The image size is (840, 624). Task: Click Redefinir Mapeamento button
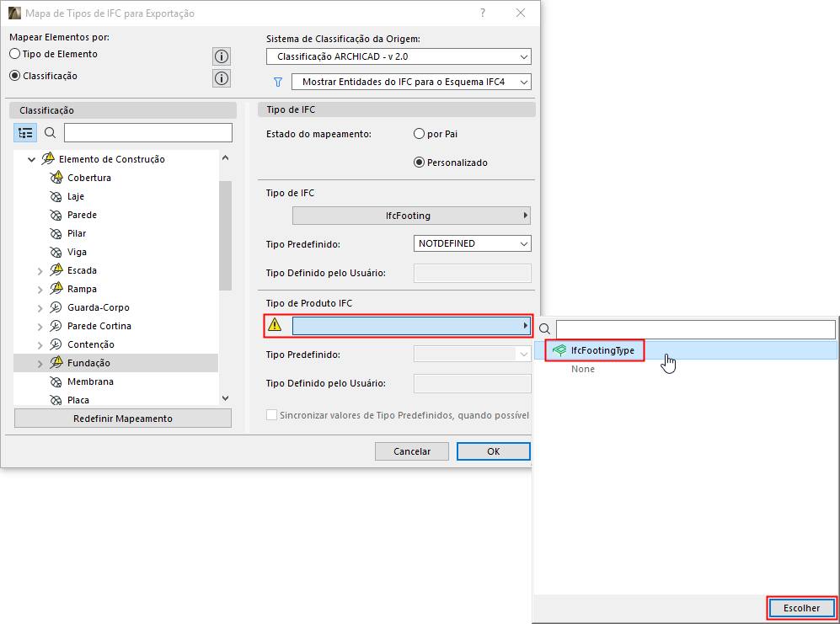tap(123, 419)
